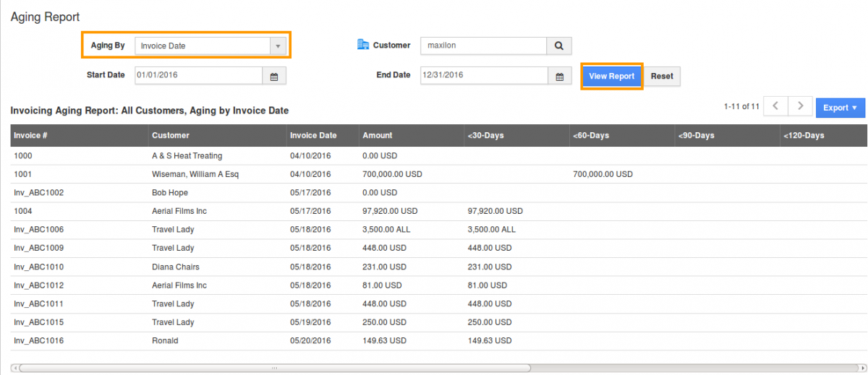The width and height of the screenshot is (868, 375).
Task: Sort by Invoice # column header
Action: tap(30, 135)
